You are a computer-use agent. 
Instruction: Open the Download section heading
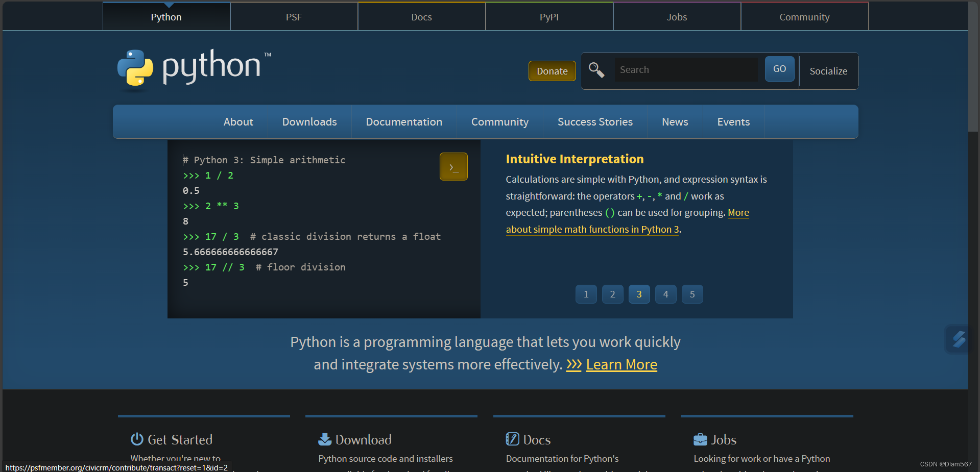click(x=364, y=439)
